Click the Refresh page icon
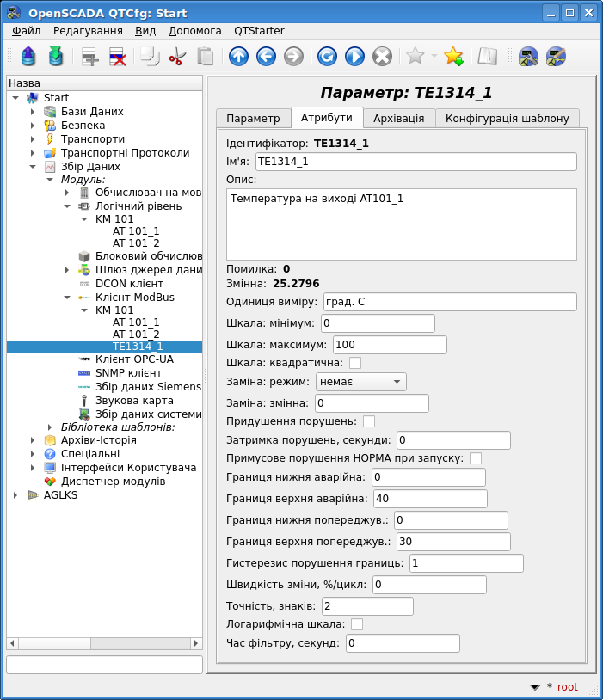Viewport: 603px width, 700px height. pos(327,57)
